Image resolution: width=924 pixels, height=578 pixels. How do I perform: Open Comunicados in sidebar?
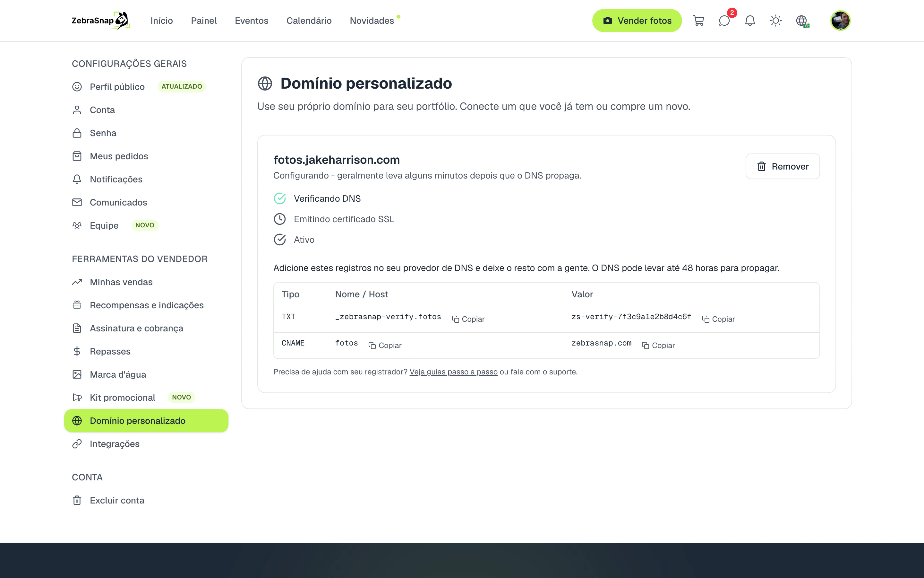[x=146, y=202]
